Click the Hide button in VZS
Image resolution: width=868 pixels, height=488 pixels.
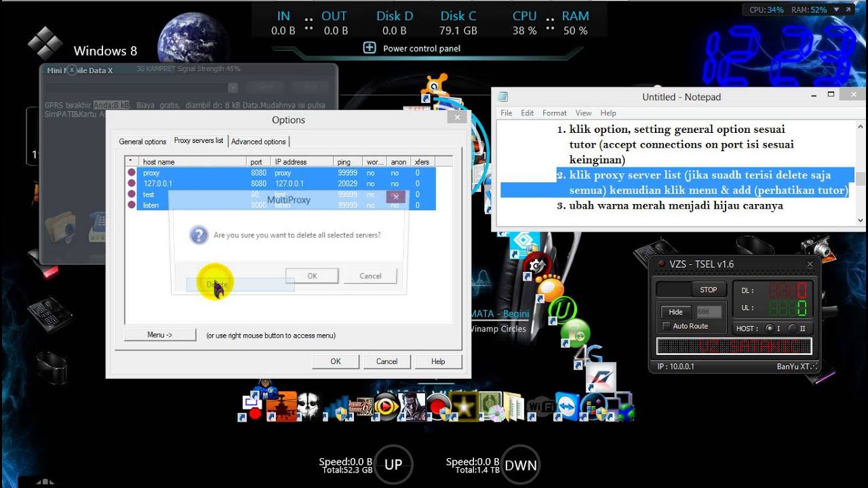coord(675,312)
